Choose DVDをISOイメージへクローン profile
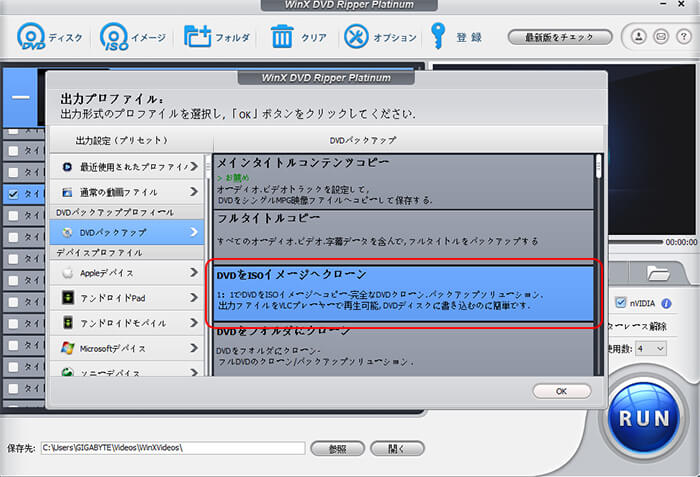This screenshot has height=477, width=700. (x=404, y=293)
